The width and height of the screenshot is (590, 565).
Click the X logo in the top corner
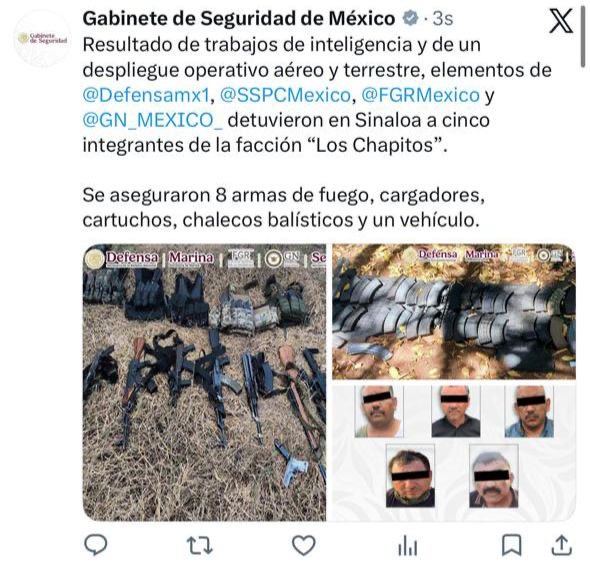(x=561, y=21)
